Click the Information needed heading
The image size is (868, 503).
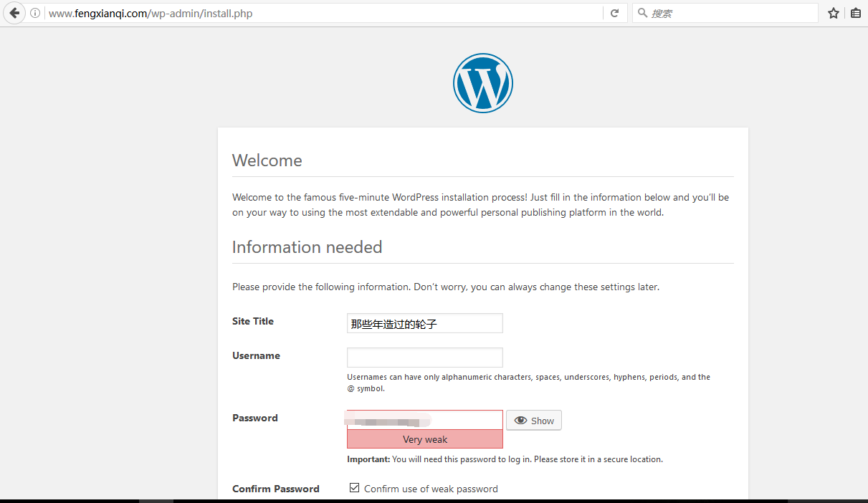coord(307,247)
